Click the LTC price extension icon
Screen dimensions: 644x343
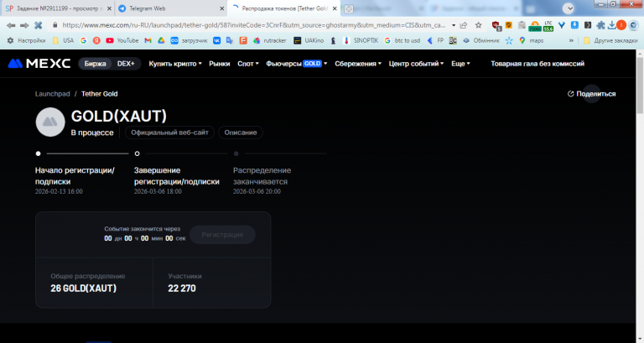pyautogui.click(x=548, y=26)
